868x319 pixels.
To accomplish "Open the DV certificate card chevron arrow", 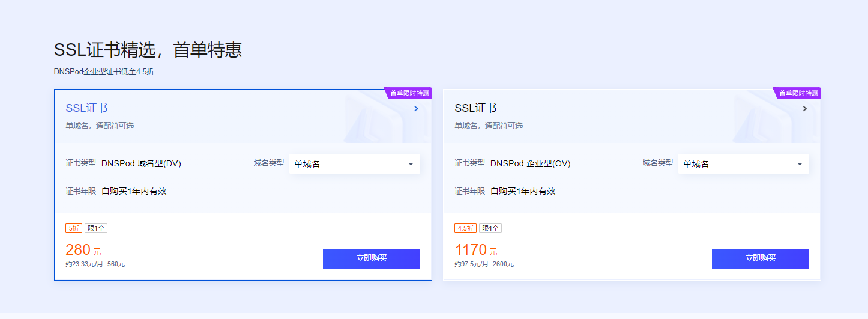I will click(x=416, y=109).
